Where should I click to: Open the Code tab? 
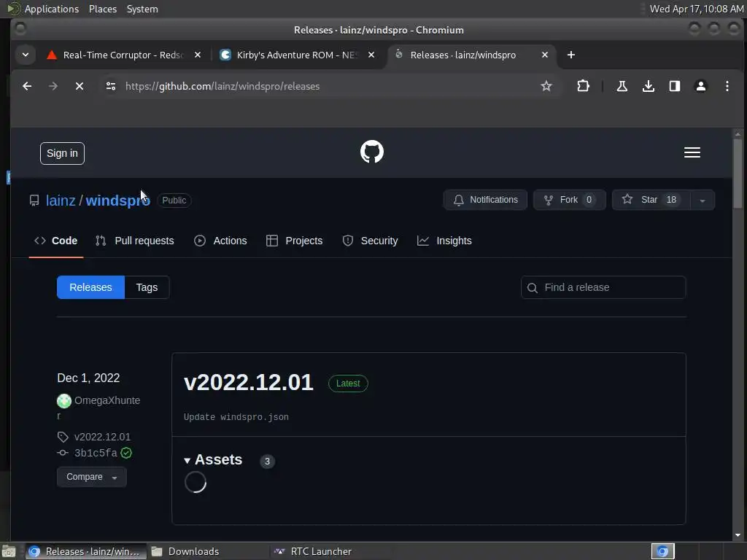[55, 241]
